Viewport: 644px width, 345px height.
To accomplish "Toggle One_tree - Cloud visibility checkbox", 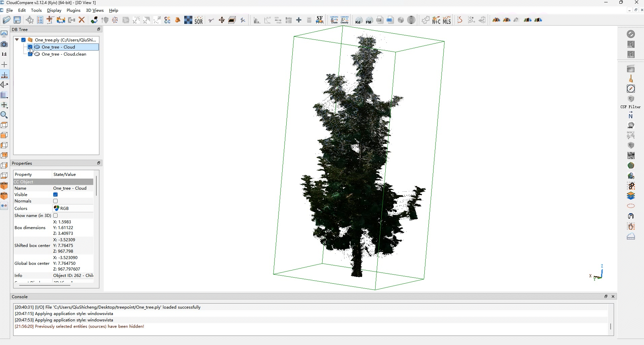I will tap(30, 47).
